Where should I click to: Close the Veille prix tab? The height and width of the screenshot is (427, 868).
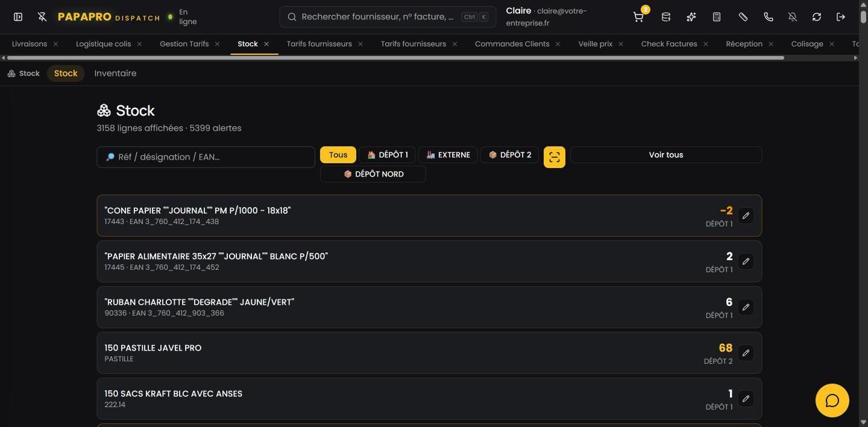tap(621, 44)
